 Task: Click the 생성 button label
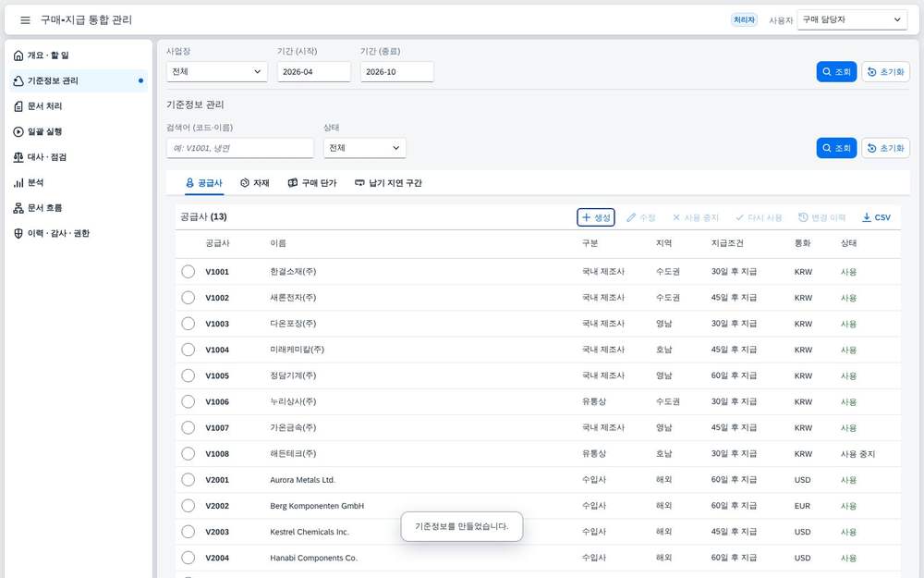click(x=602, y=217)
